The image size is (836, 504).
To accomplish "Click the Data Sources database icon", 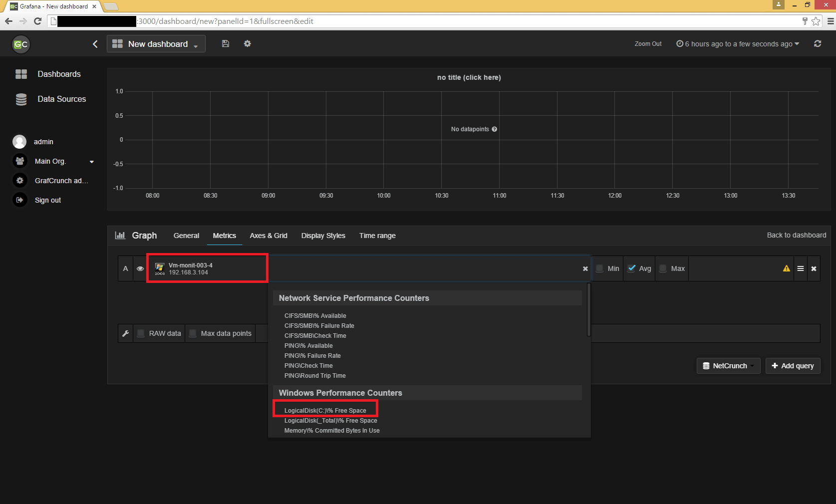I will pos(21,99).
